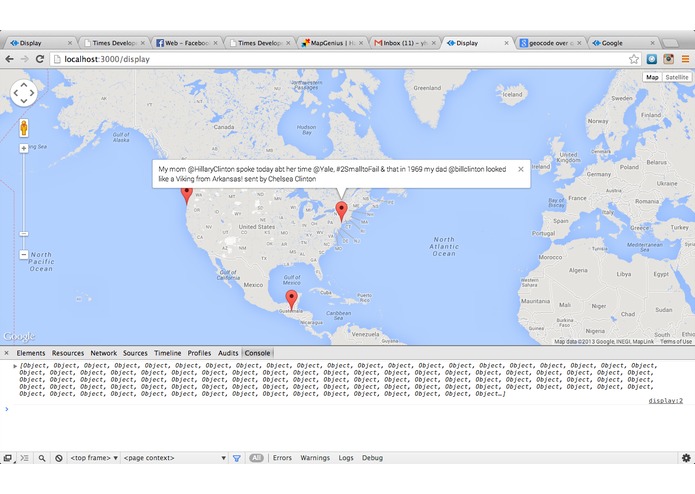
Task: Filter console by Logs
Action: 346,458
